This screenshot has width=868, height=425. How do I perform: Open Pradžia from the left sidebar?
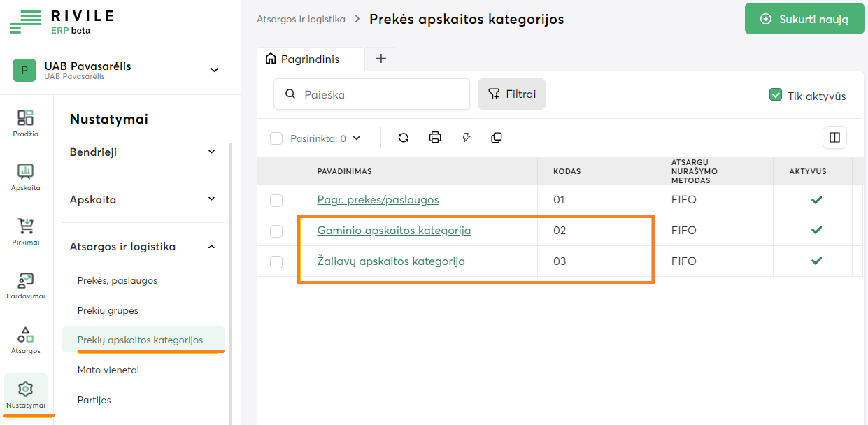[25, 123]
